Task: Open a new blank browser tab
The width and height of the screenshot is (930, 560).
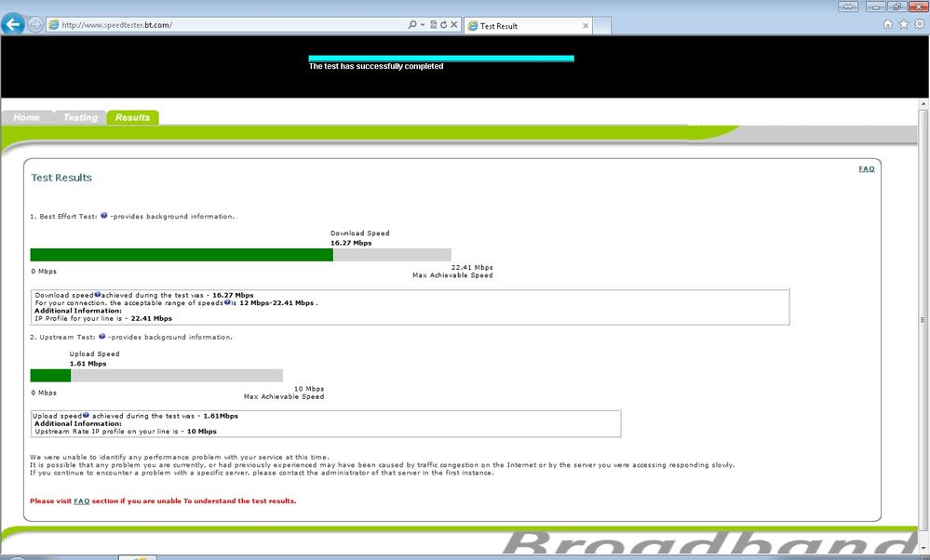Action: (602, 26)
